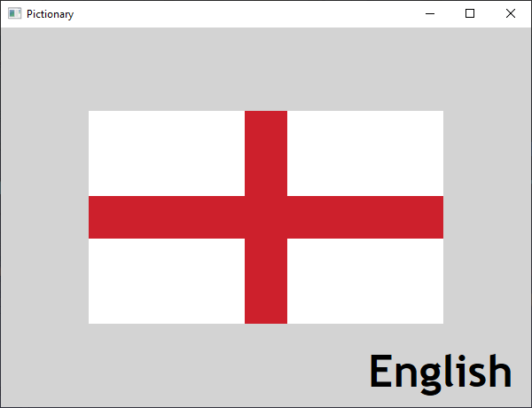
Task: Click the English language label
Action: [x=441, y=373]
